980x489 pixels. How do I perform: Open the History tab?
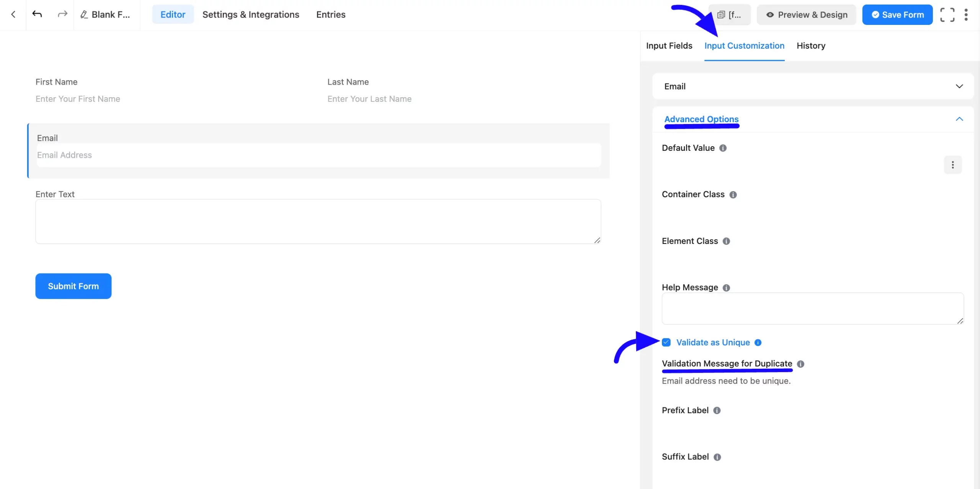[x=811, y=46]
